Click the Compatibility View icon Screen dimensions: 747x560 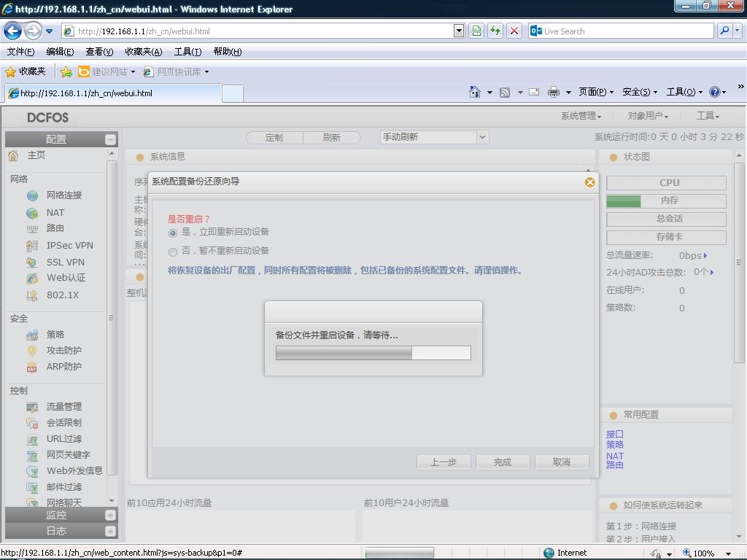coord(476,31)
